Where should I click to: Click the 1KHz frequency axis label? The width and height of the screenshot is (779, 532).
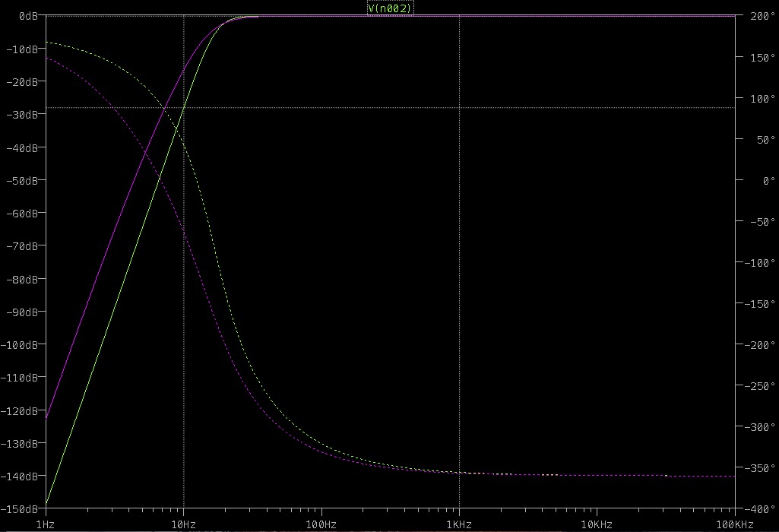459,524
